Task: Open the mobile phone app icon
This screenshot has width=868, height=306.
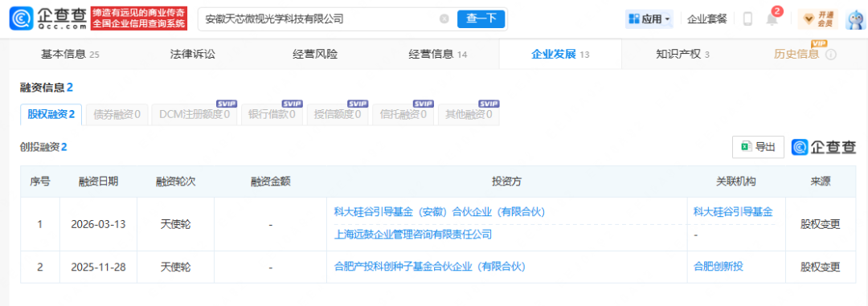Action: point(747,19)
